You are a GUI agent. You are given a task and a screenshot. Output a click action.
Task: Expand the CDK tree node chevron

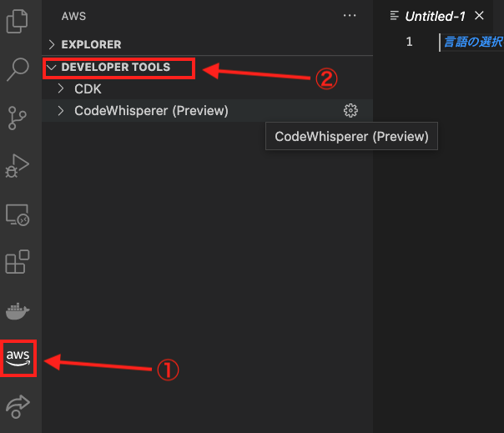pyautogui.click(x=61, y=88)
